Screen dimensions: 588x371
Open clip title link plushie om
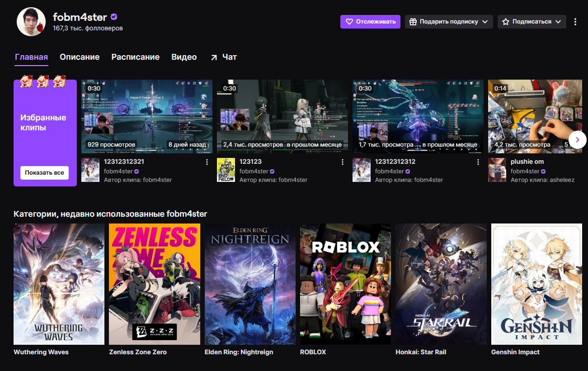tap(527, 162)
